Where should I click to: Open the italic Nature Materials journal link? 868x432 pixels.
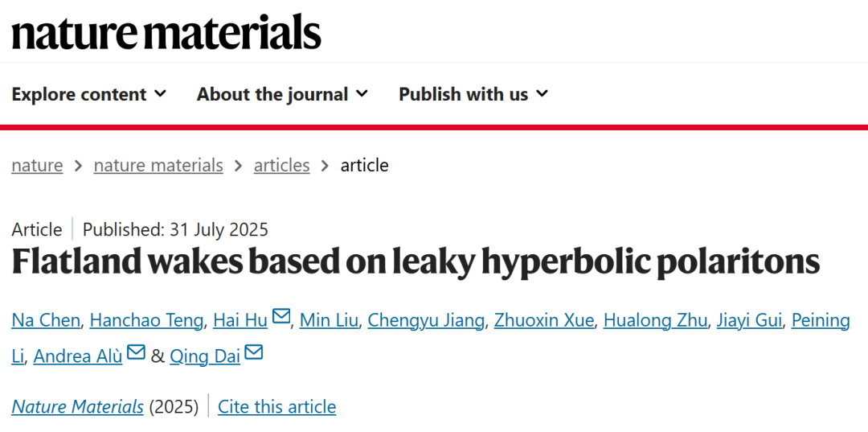click(77, 406)
